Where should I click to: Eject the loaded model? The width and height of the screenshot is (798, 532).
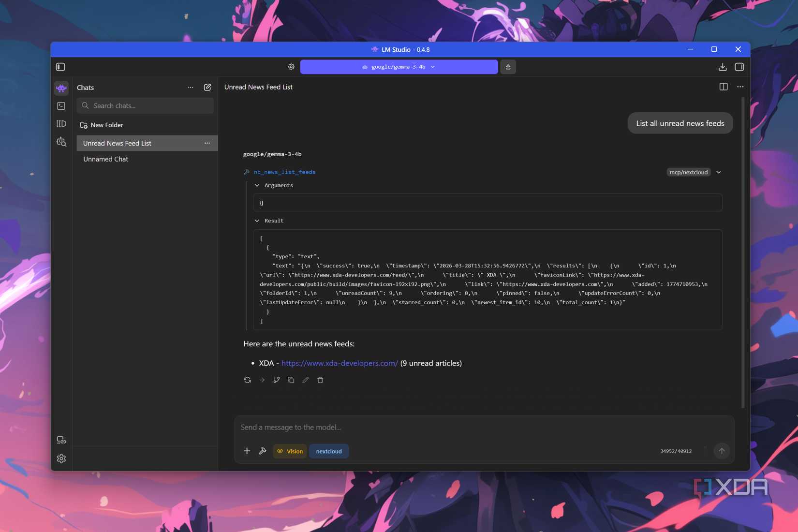click(508, 67)
